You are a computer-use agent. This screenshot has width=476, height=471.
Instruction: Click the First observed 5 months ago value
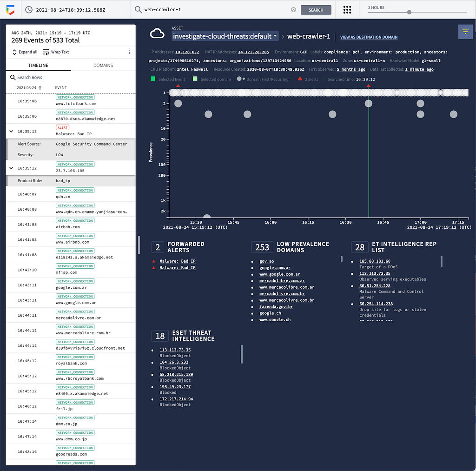351,69
